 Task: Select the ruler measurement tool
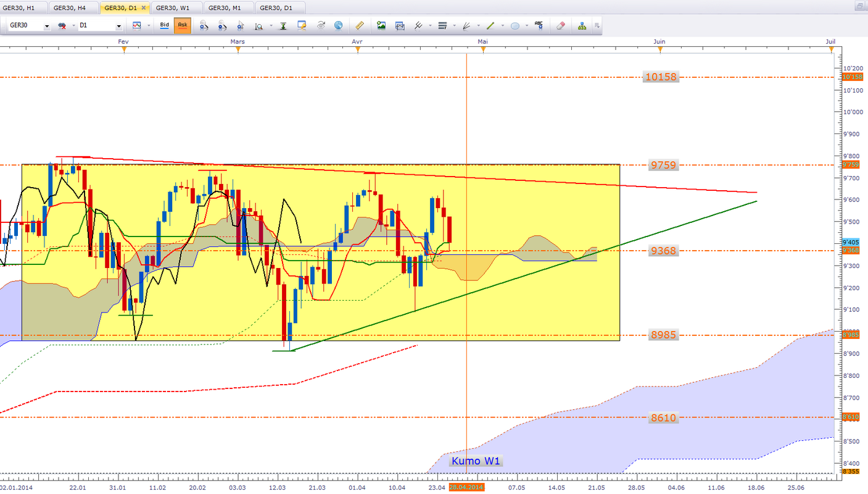click(x=360, y=26)
